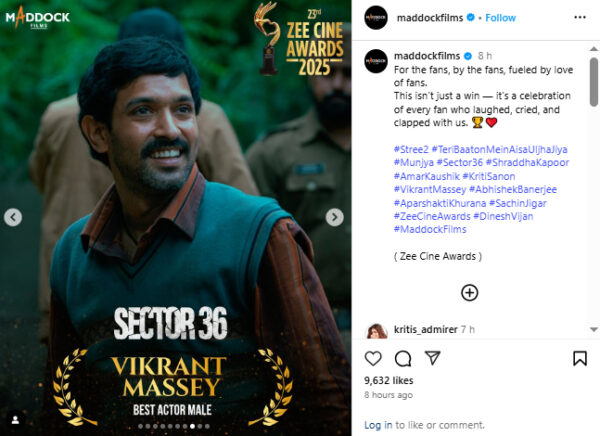The image size is (600, 436).
Task: Open the #Sector36 hashtag link
Action: 460,163
